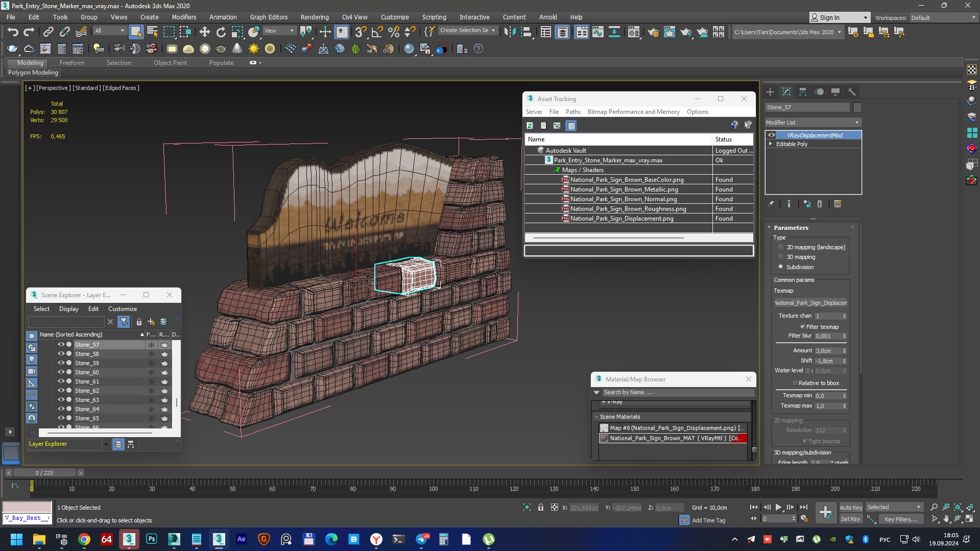Collapse the Parameters rollout
Image resolution: width=980 pixels, height=551 pixels.
(x=770, y=228)
